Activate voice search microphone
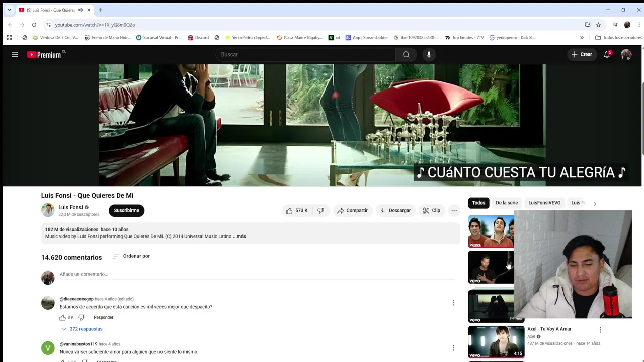 [x=429, y=54]
